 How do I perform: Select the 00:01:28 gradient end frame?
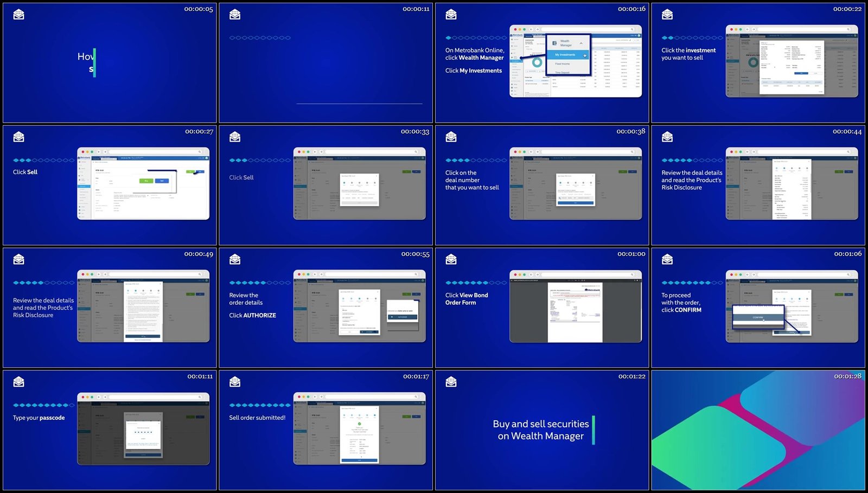[x=758, y=430]
